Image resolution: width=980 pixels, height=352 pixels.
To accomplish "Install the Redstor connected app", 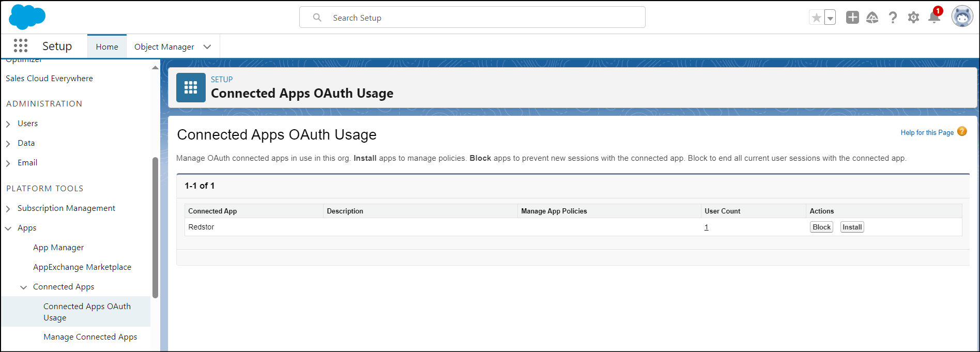I will point(852,227).
